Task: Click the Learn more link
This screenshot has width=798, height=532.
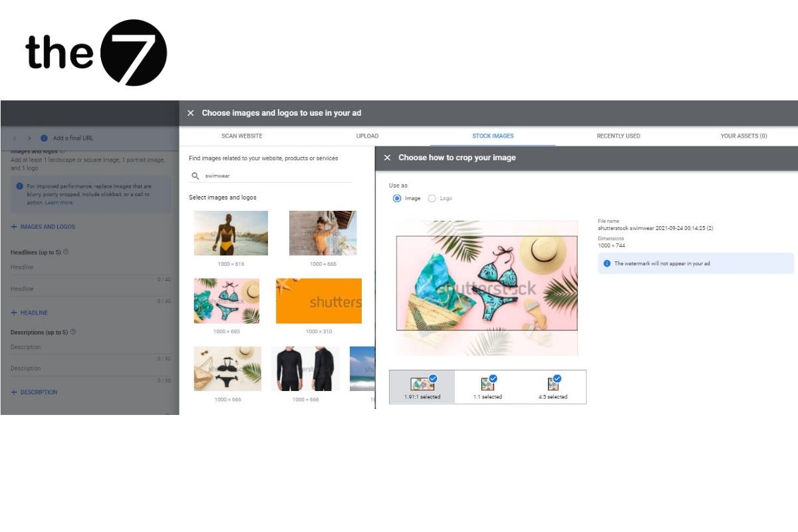Action: point(59,202)
